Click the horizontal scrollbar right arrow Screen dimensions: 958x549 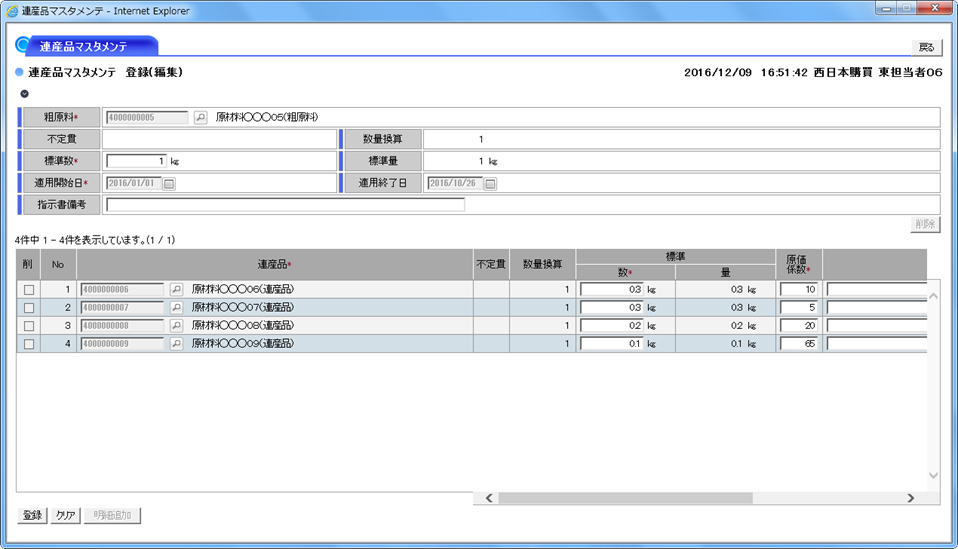click(x=910, y=498)
